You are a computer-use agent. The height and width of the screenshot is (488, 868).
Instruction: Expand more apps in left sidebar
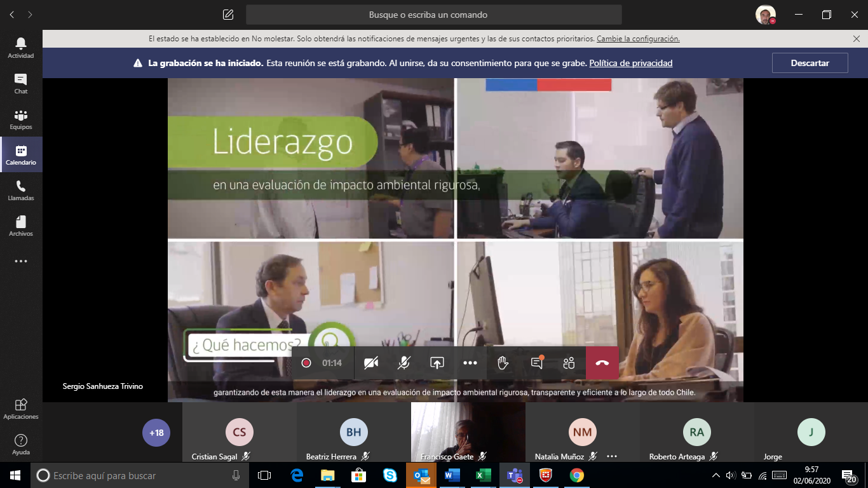[x=21, y=261]
